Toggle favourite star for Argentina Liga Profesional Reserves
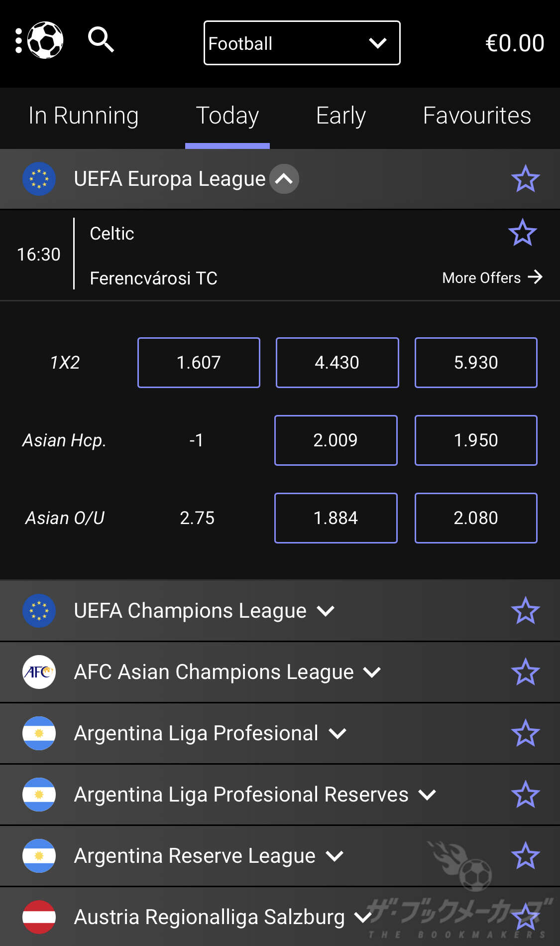Image resolution: width=560 pixels, height=946 pixels. pyautogui.click(x=525, y=795)
